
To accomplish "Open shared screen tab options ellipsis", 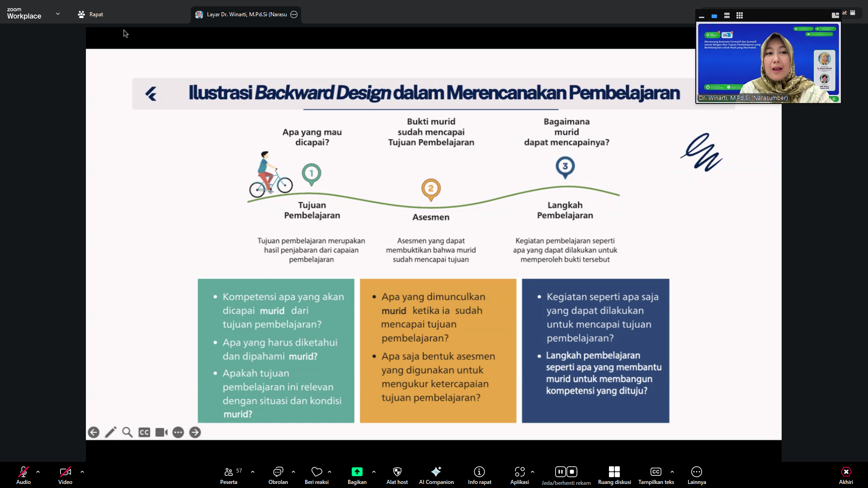I will pos(294,14).
